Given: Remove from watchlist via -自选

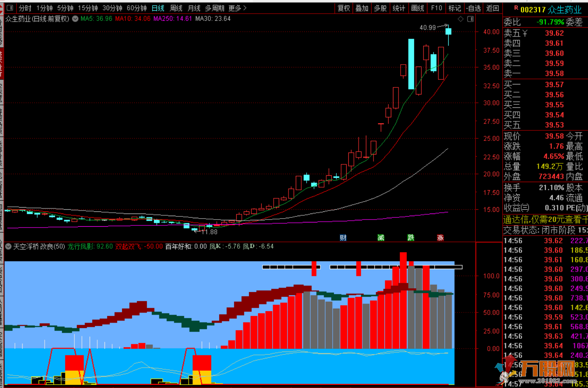Looking at the screenshot, I should (474, 8).
